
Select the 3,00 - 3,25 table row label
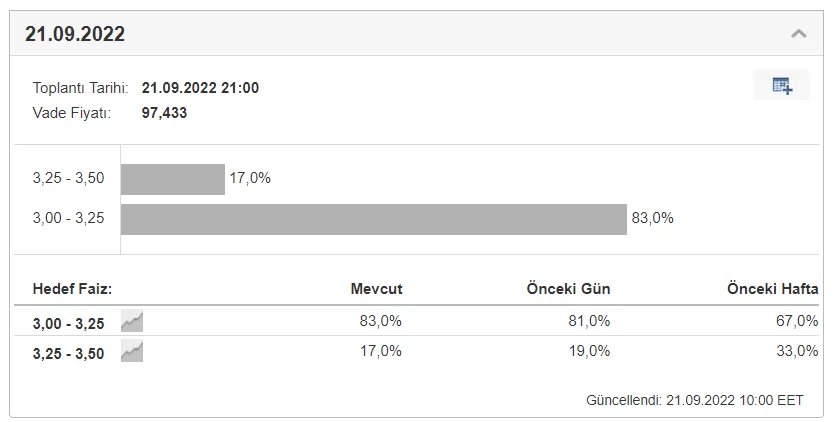pos(68,322)
